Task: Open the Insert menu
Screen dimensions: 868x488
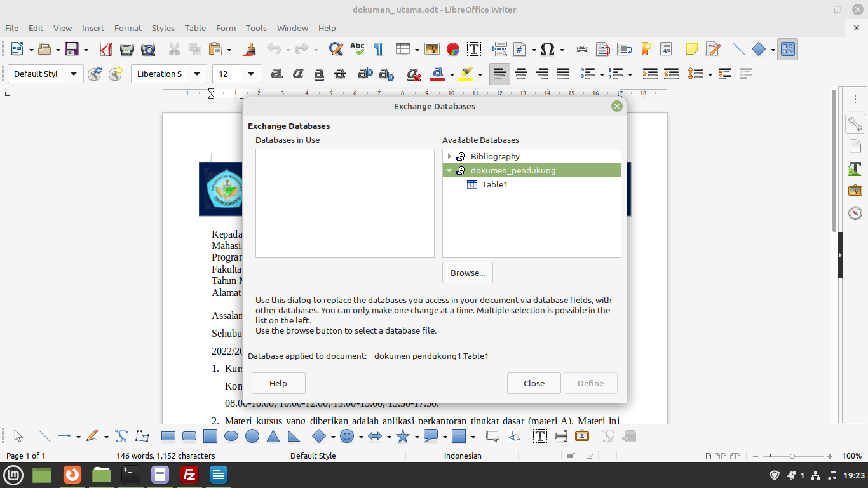Action: [x=93, y=28]
